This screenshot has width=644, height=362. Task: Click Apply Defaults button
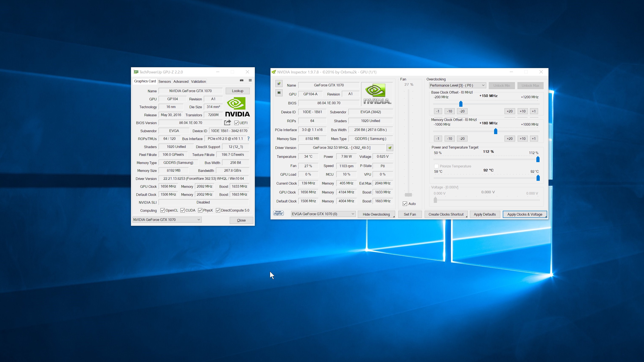pyautogui.click(x=485, y=214)
